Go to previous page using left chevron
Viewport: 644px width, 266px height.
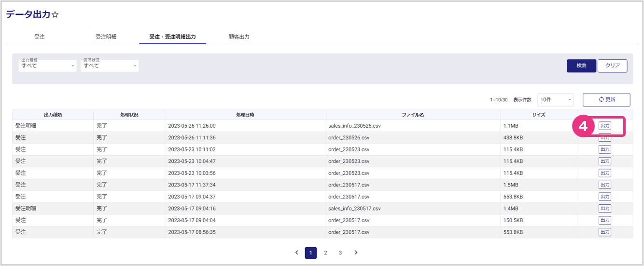pyautogui.click(x=296, y=253)
